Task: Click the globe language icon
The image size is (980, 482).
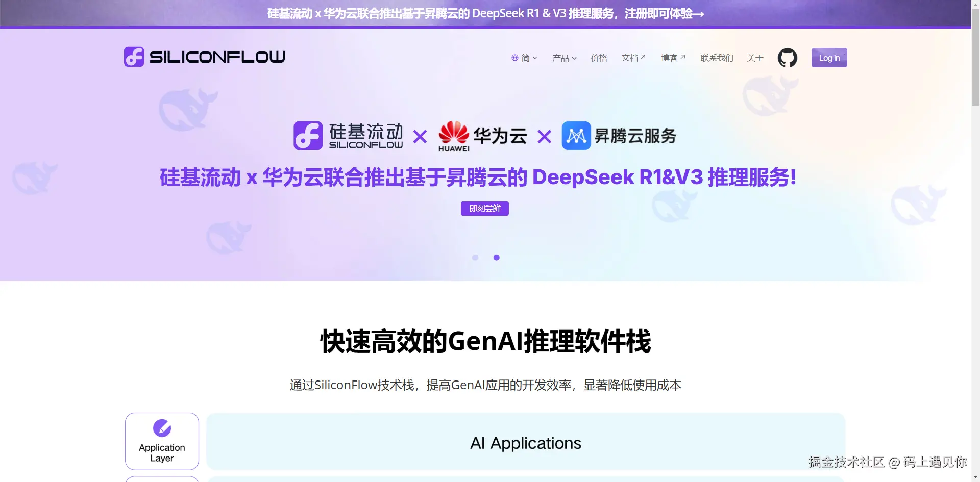Action: click(515, 58)
